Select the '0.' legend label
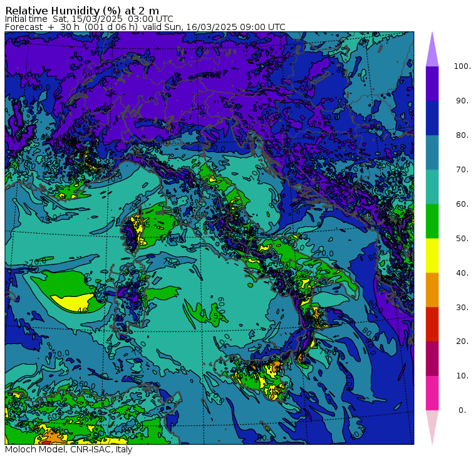The height and width of the screenshot is (458, 476). coord(462,410)
